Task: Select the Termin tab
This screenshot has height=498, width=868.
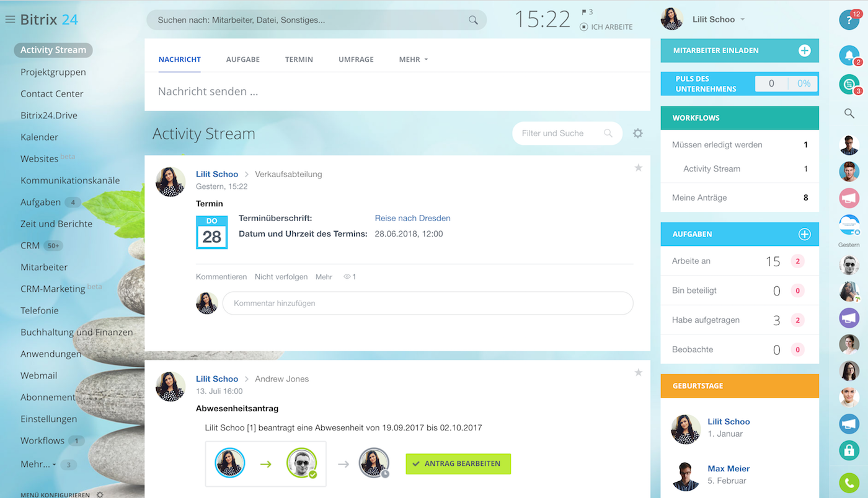Action: [x=299, y=59]
